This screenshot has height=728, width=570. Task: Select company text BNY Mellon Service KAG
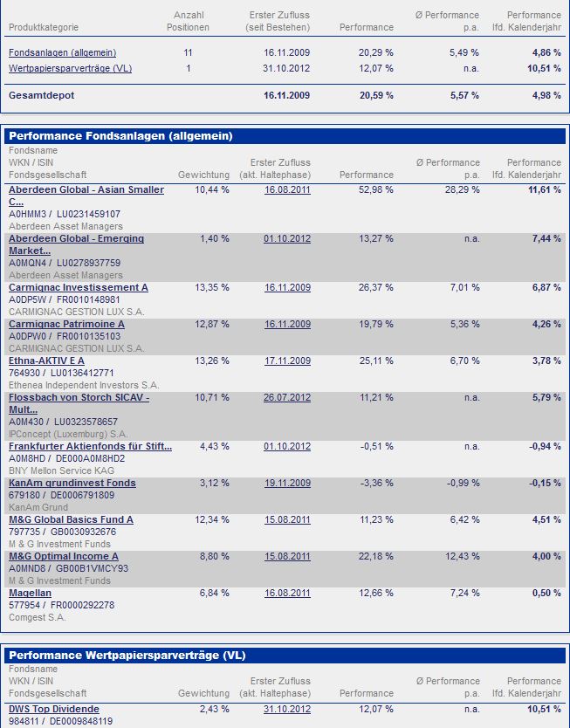tap(61, 470)
